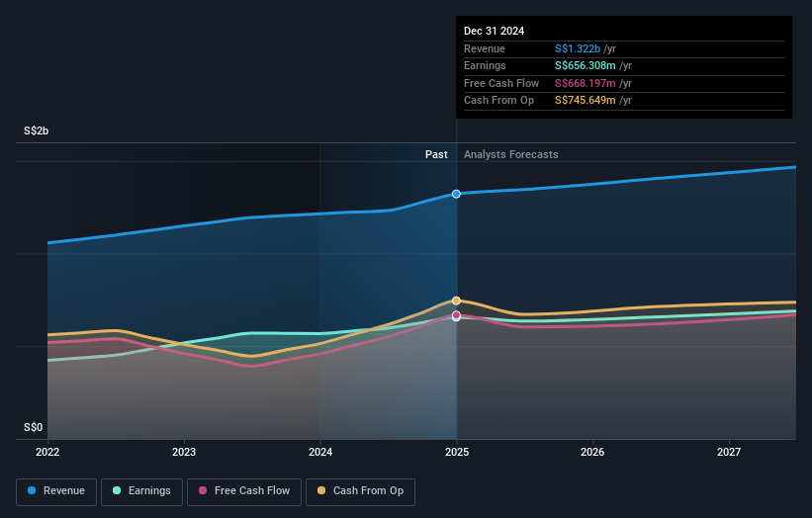Screen dimensions: 812x518
Task: Click the 2026 x-axis label
Action: point(592,453)
